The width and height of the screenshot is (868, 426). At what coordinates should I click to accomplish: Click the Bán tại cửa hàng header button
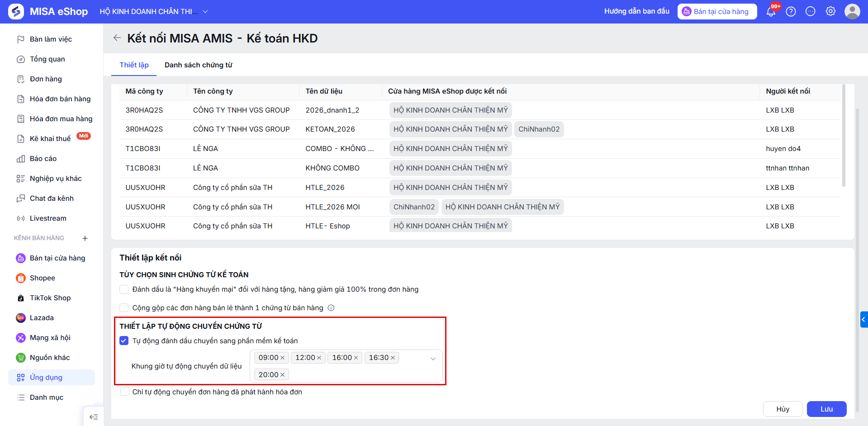point(717,12)
